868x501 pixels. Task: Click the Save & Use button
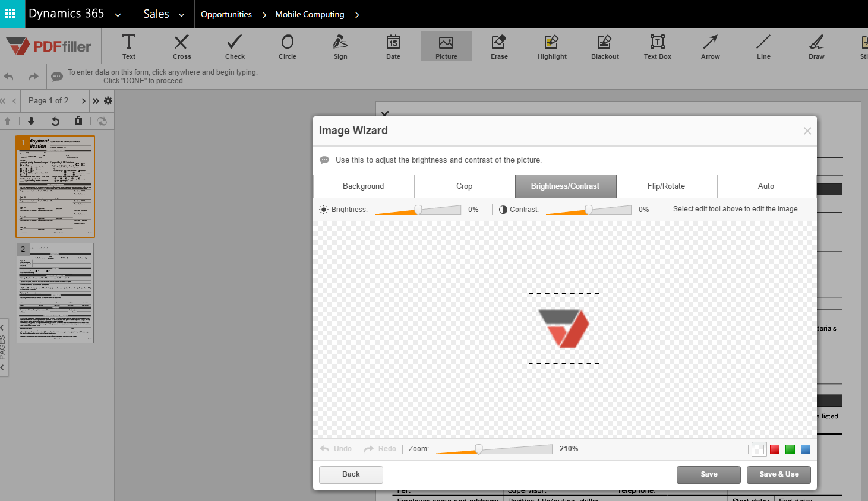point(779,474)
